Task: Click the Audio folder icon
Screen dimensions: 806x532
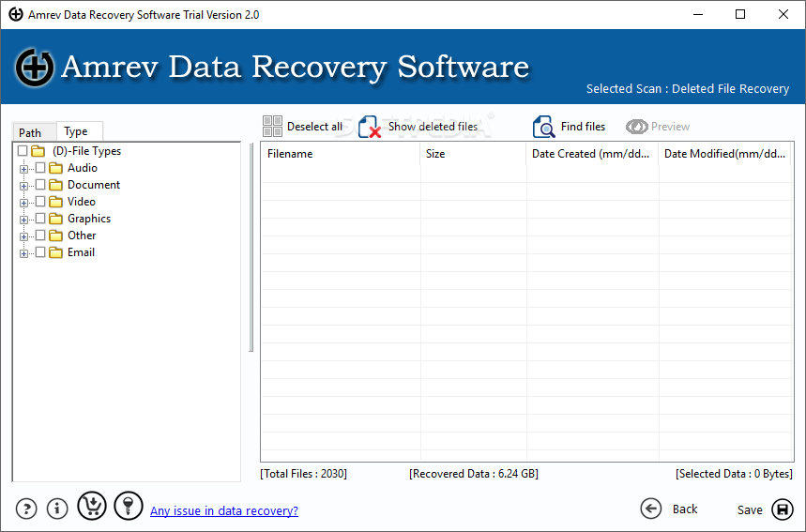Action: coord(55,168)
